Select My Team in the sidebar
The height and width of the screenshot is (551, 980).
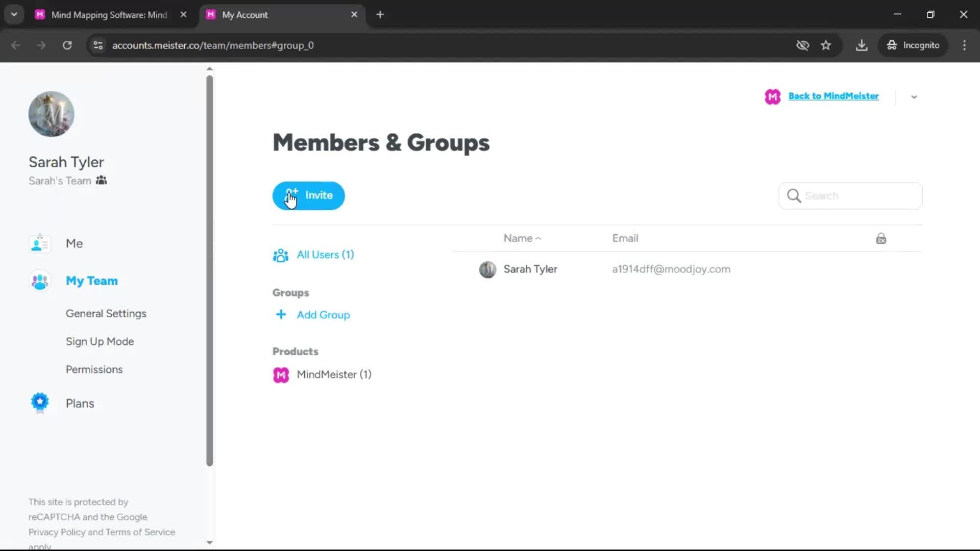tap(92, 281)
